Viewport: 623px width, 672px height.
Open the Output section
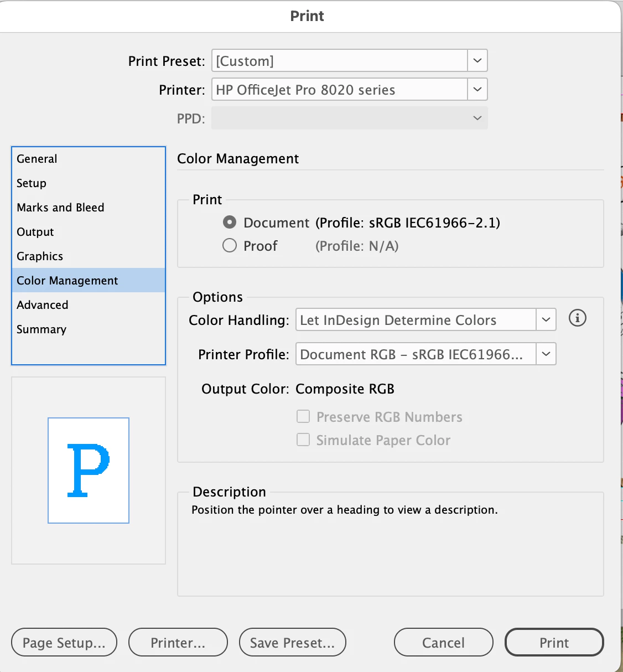tap(89, 232)
